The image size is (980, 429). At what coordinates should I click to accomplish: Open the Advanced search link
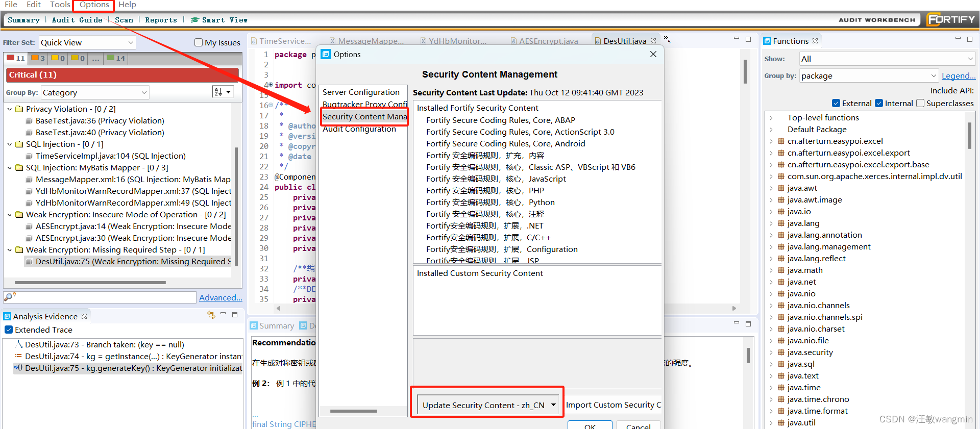pyautogui.click(x=220, y=297)
